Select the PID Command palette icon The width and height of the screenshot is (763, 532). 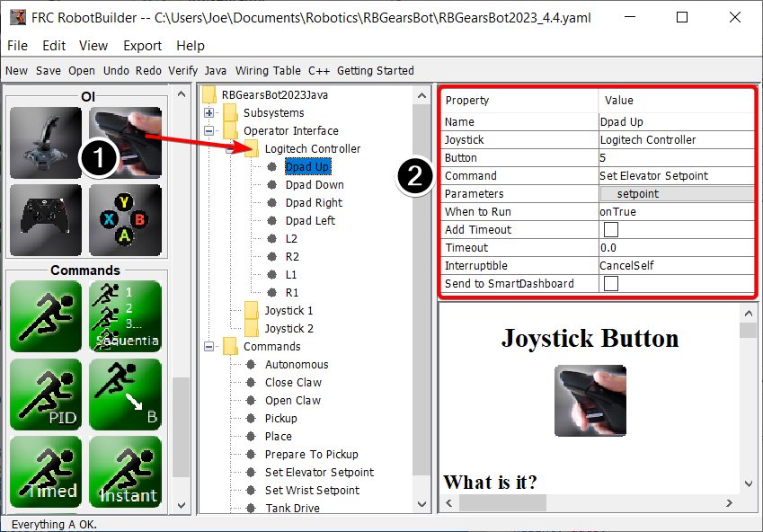coord(46,395)
